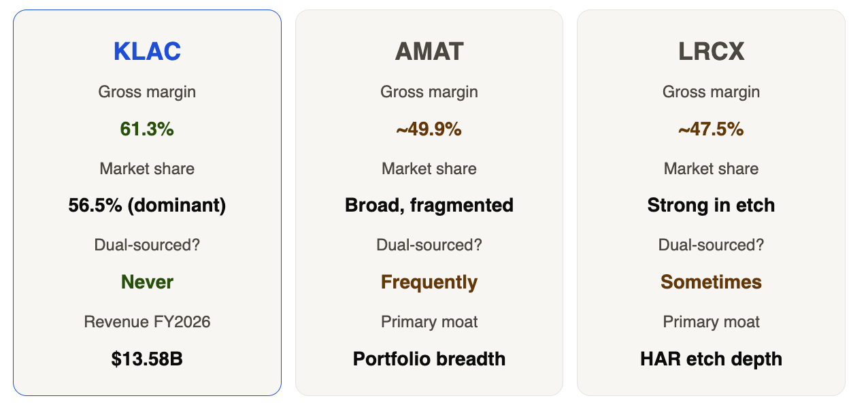This screenshot has height=411, width=868.
Task: Click the AMAT card heading
Action: 429,52
